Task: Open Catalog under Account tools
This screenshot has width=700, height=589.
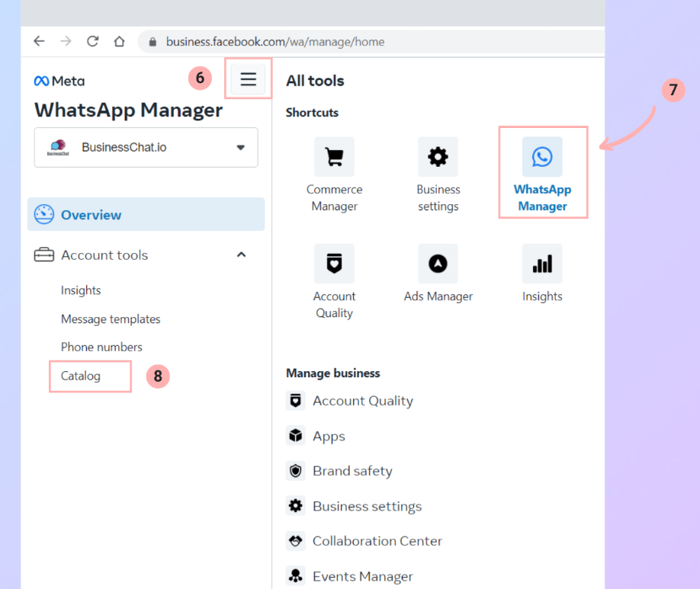Action: tap(81, 376)
